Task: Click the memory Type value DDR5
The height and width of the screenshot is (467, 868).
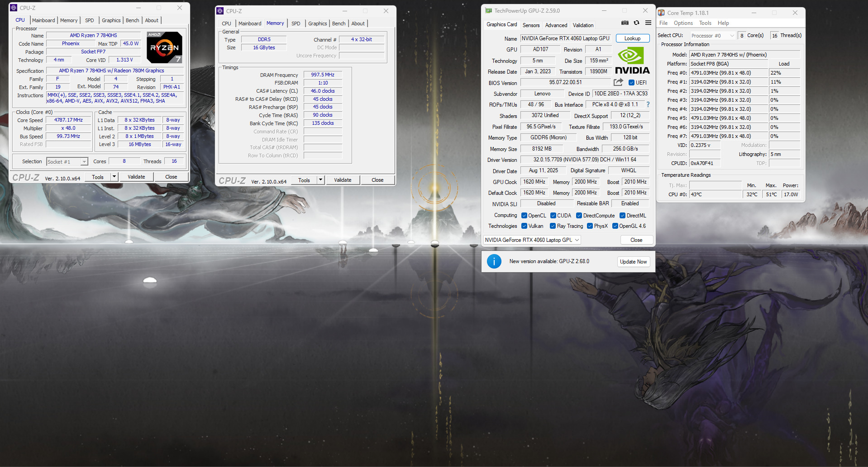Action: click(x=264, y=40)
